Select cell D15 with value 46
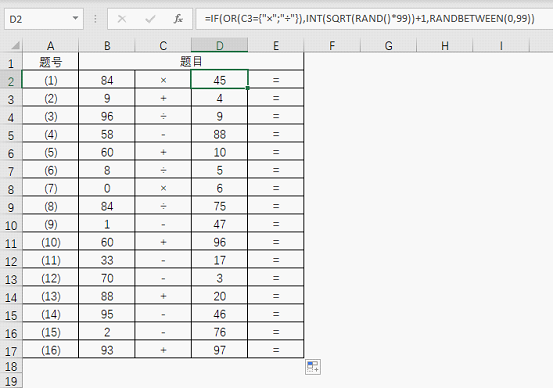 pyautogui.click(x=219, y=314)
